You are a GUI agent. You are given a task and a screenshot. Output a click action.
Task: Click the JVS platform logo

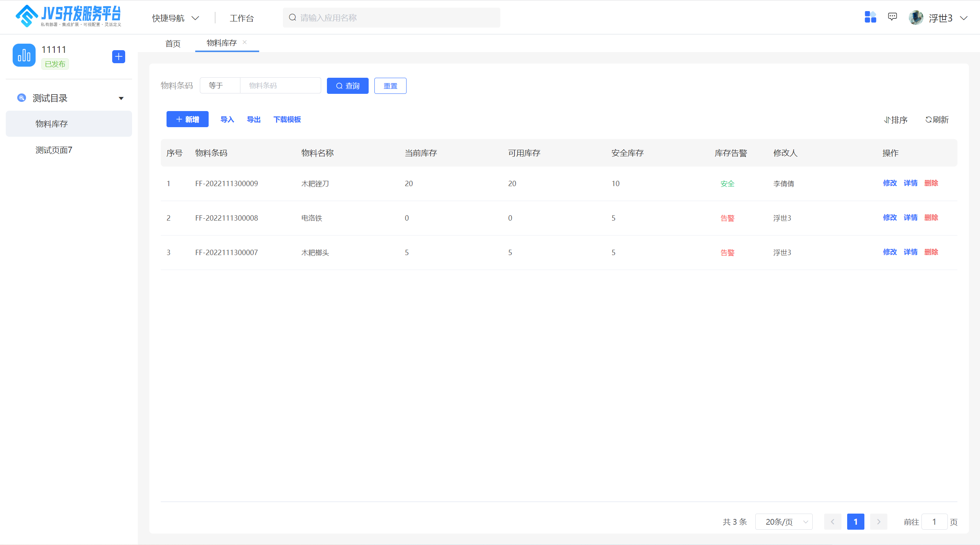(x=68, y=16)
